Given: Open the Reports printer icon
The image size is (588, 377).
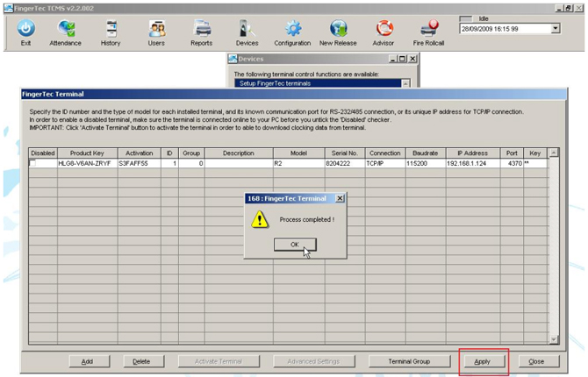Looking at the screenshot, I should coord(202,29).
